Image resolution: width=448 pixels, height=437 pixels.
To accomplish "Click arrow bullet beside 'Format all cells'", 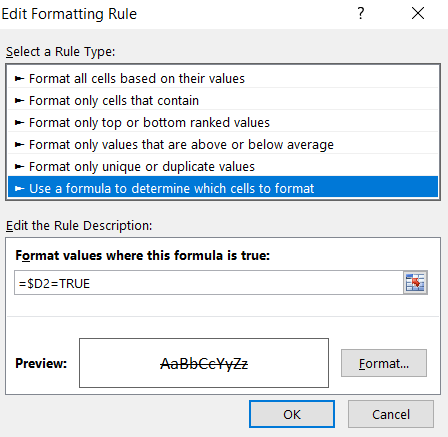I will (19, 79).
